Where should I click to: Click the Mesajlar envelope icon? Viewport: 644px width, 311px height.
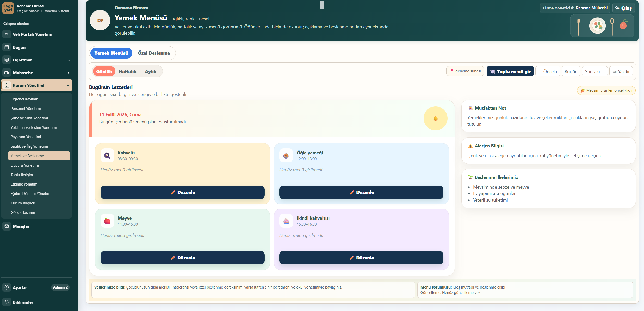(7, 226)
